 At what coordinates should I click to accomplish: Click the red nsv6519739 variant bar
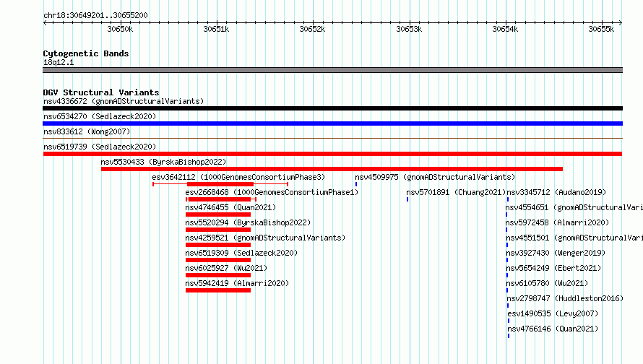[332, 154]
